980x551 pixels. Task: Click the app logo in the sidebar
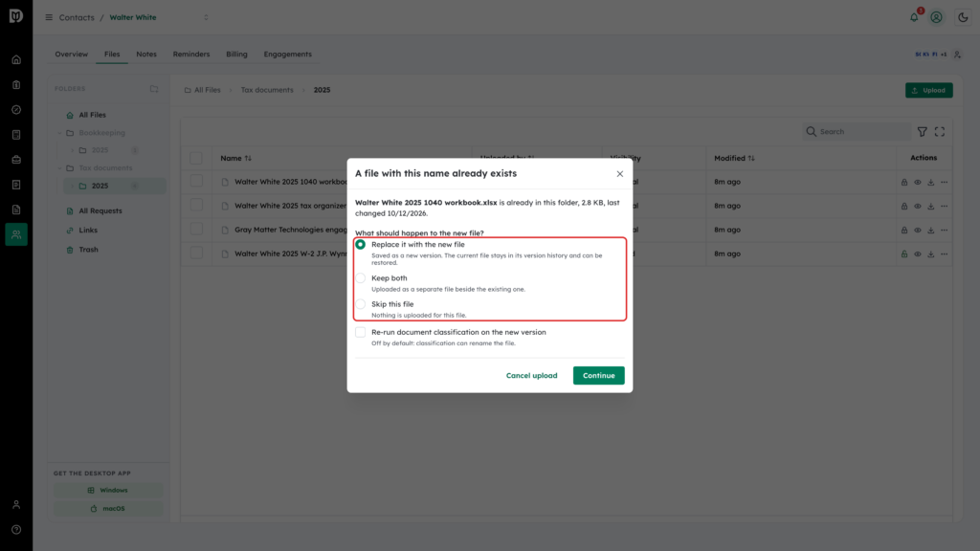[x=16, y=15]
